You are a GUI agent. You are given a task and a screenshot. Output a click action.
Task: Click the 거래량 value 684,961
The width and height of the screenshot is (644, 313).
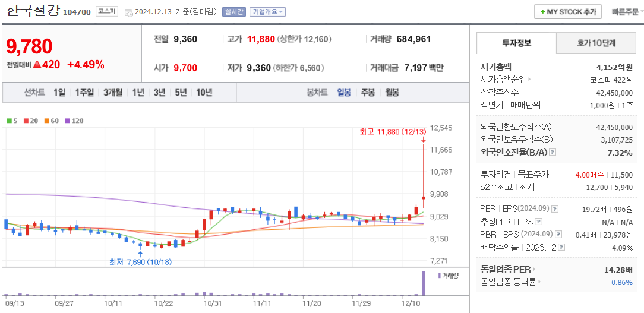coord(413,39)
